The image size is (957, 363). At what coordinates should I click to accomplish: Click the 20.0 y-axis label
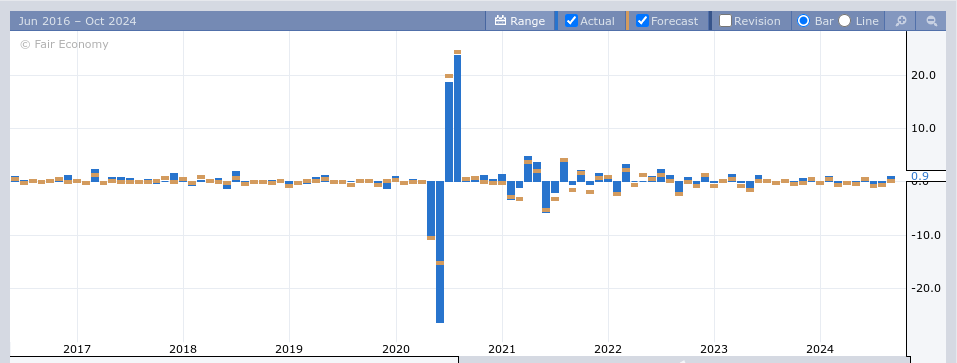coord(923,75)
